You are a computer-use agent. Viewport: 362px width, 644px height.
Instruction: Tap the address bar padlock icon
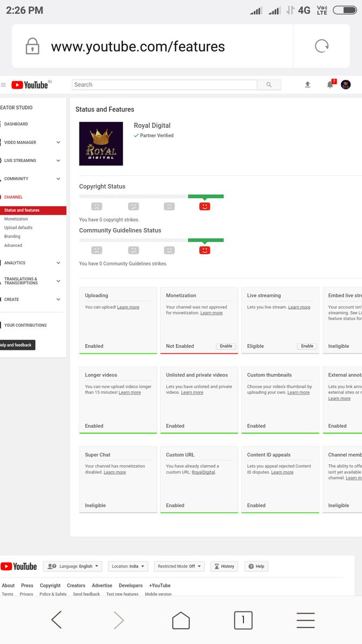(x=33, y=46)
